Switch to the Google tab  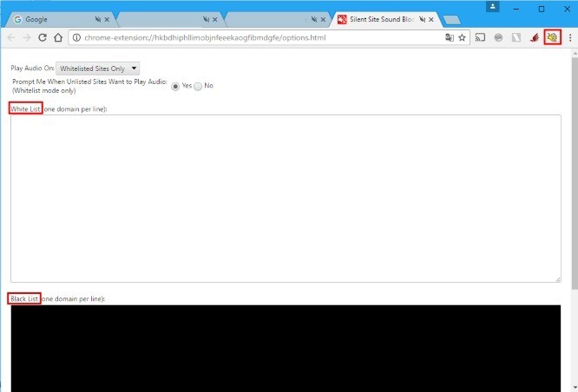tap(52, 19)
